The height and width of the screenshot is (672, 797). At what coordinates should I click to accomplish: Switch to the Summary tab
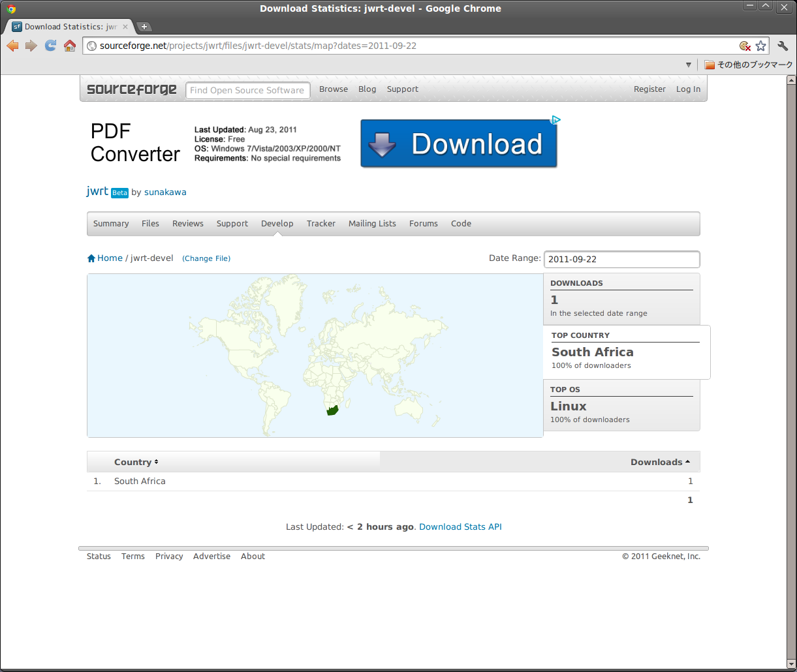click(x=111, y=224)
